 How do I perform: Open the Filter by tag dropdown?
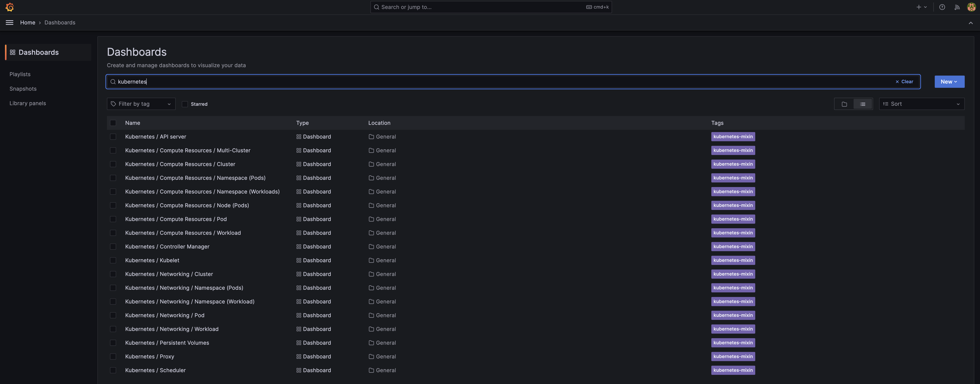coord(141,104)
